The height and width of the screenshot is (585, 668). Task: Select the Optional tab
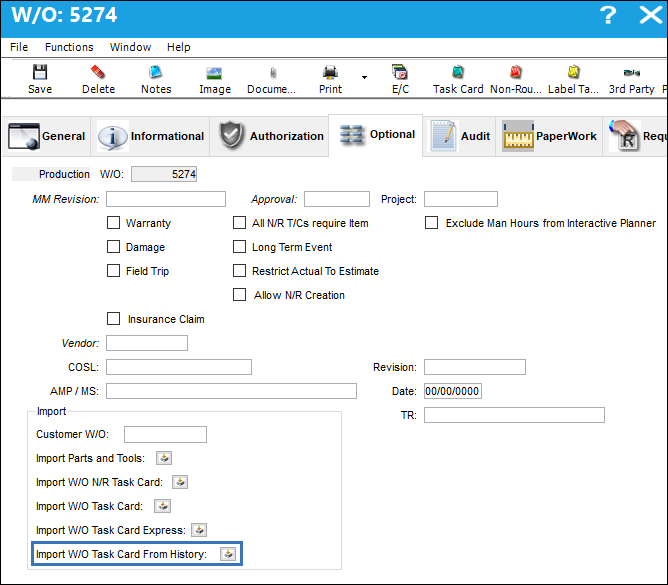click(x=376, y=135)
